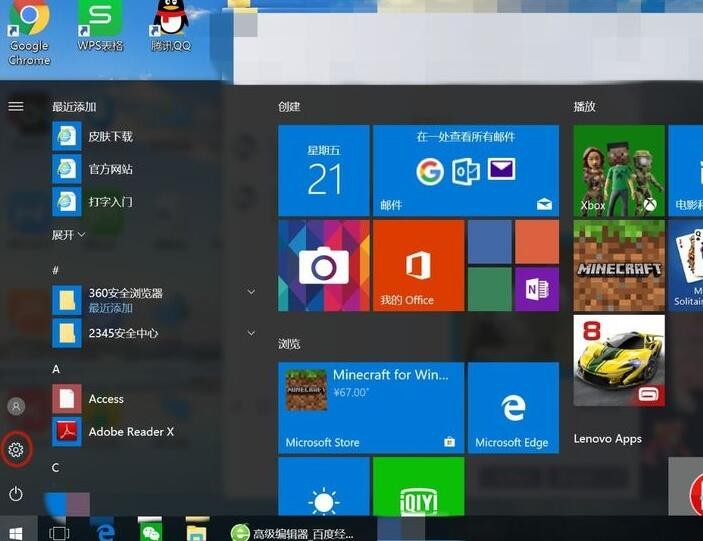Open the 官方网站 shortcut
703x541 pixels.
click(92, 169)
